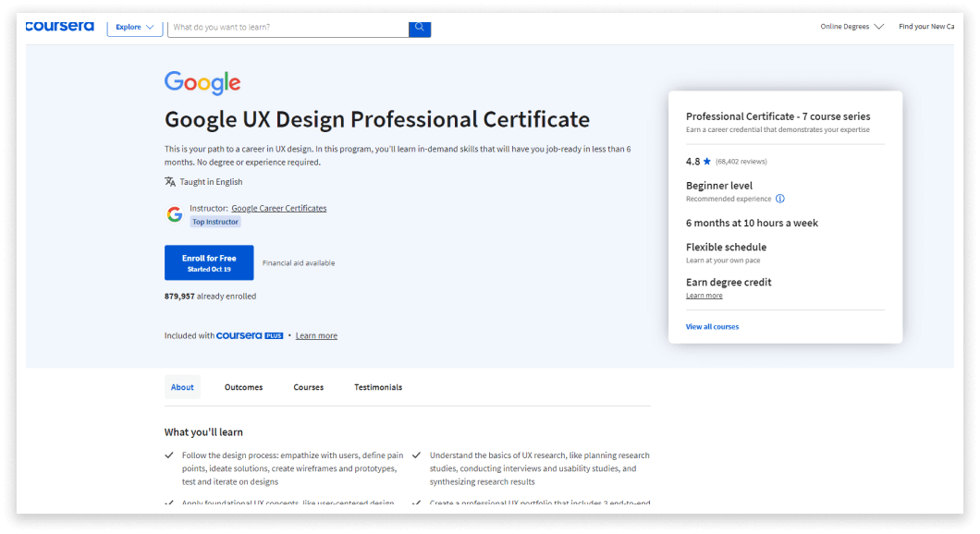Switch to the Courses tab
Viewport: 980px width, 534px height.
[x=309, y=387]
